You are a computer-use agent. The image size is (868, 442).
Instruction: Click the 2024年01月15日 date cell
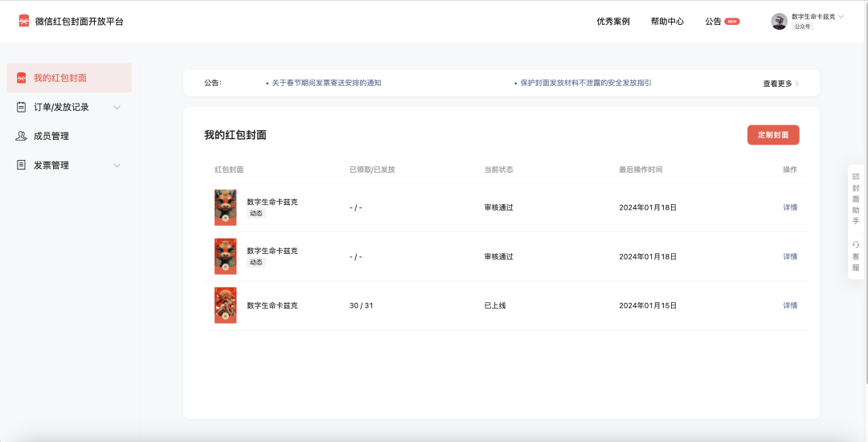(648, 305)
